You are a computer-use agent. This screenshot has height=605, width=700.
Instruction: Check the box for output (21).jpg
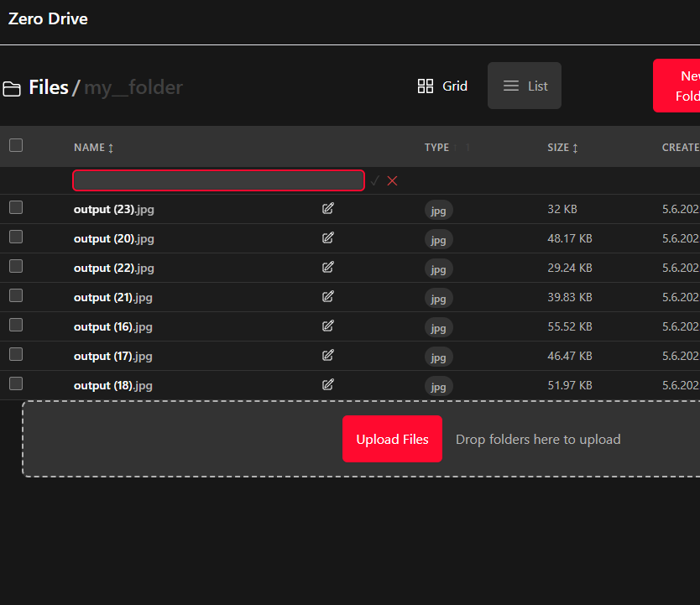click(16, 295)
